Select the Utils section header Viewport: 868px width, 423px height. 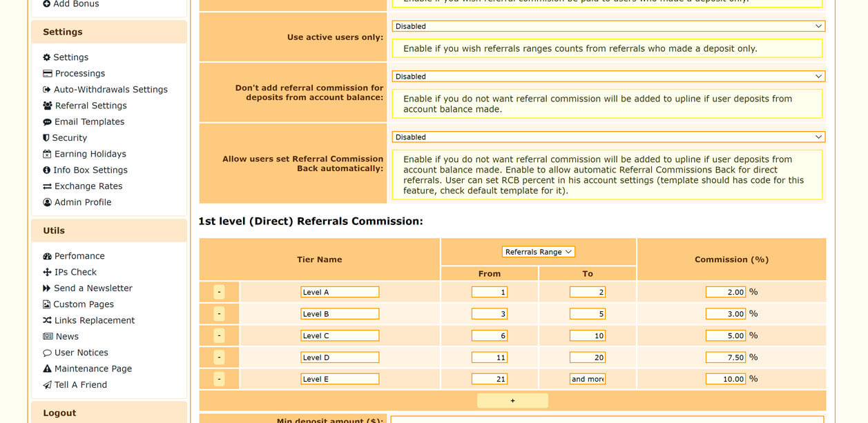pos(109,230)
